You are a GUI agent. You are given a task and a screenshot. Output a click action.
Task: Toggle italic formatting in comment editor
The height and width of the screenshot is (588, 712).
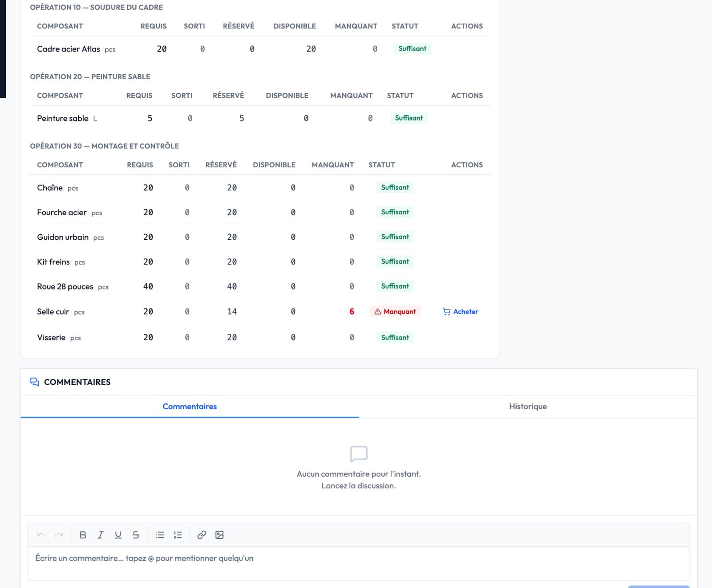[101, 535]
